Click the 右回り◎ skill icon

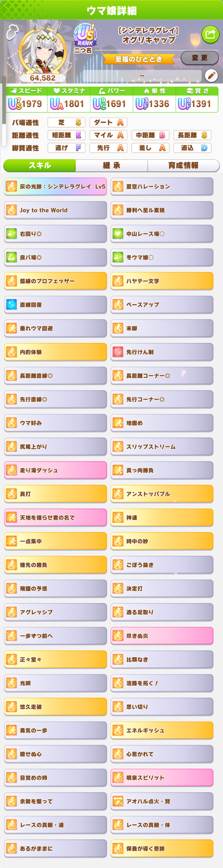(x=11, y=233)
